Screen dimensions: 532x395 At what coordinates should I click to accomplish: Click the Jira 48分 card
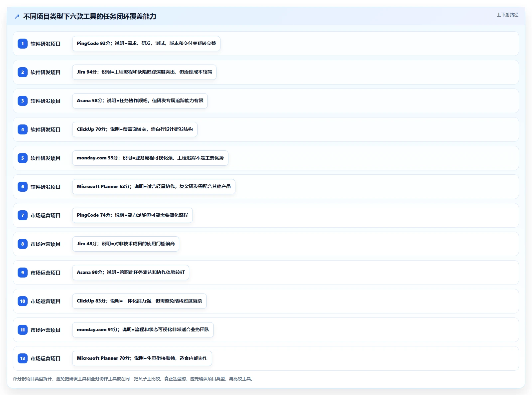[126, 244]
